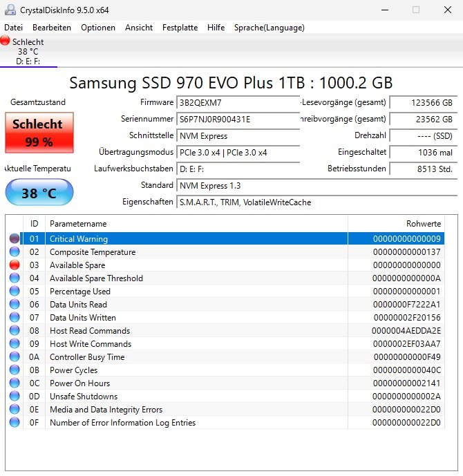463x476 pixels.
Task: Select the Data Units Read parameter name
Action: coord(78,304)
